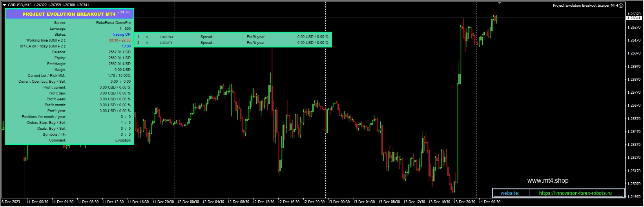The height and width of the screenshot is (207, 644).
Task: Click the 'Balance:' label in the panel
Action: point(59,52)
